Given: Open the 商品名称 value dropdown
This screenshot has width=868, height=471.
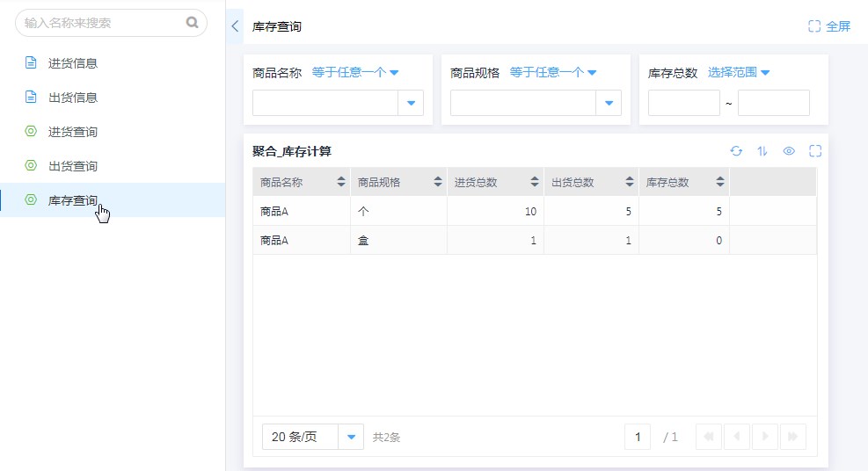Looking at the screenshot, I should [411, 104].
